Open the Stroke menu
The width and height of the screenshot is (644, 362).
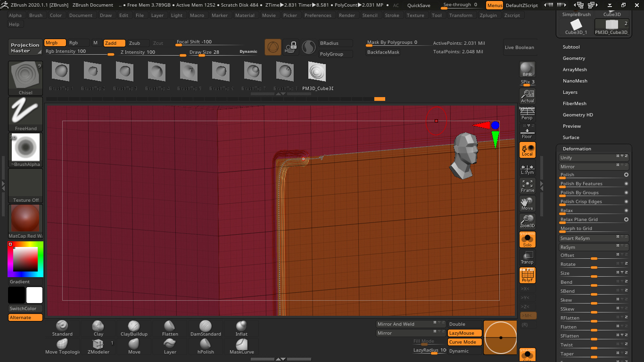point(392,16)
